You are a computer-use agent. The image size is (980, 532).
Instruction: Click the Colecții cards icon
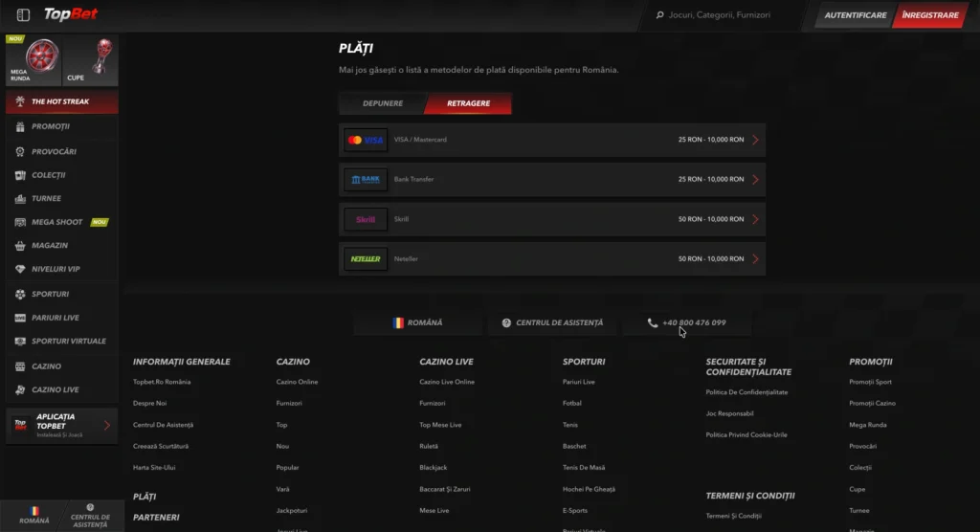(x=20, y=175)
